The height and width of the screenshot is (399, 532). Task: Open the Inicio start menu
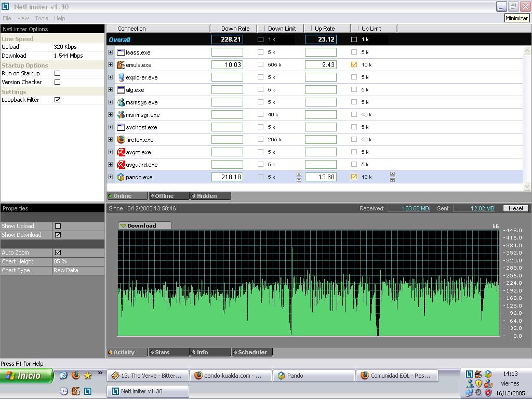click(x=26, y=376)
